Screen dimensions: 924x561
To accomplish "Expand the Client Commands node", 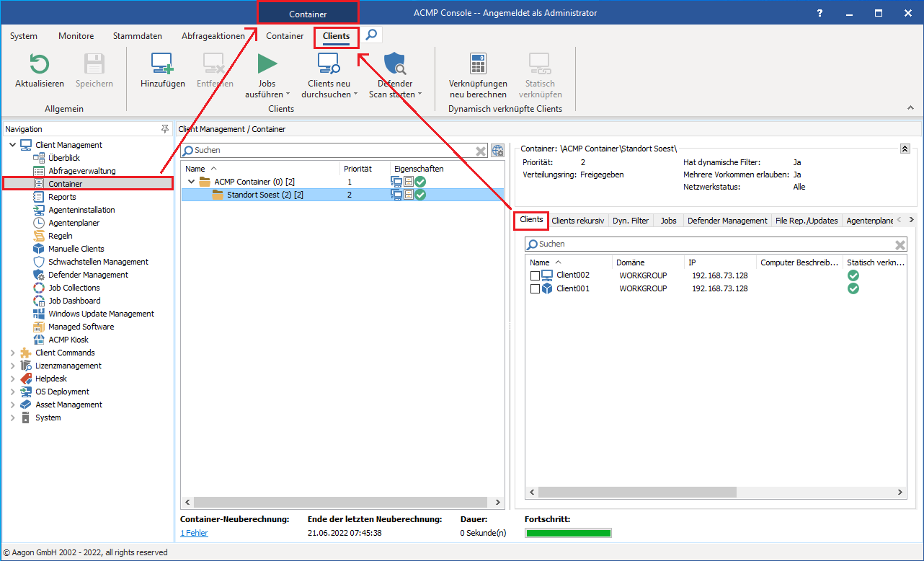I will [x=12, y=353].
